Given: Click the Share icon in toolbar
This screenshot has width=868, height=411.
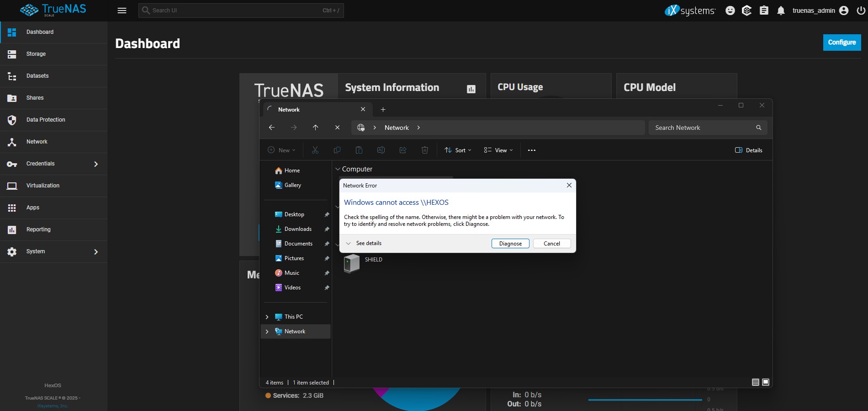Looking at the screenshot, I should [x=403, y=150].
